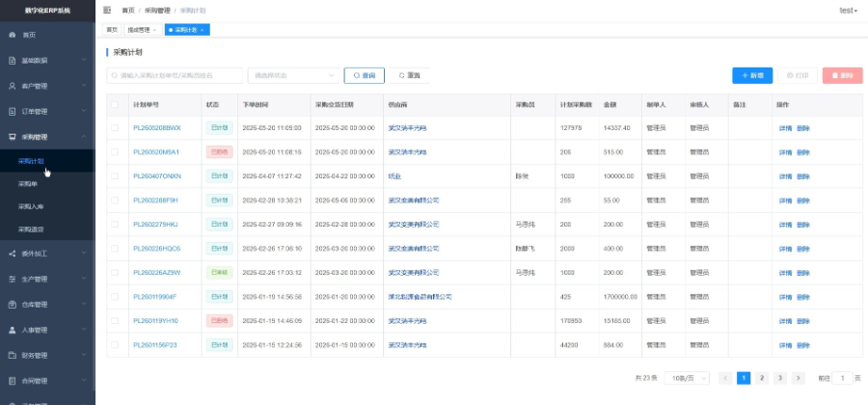Screen dimensions: 868x405
Task: Collapse the sidebar with the hamburger icon
Action: click(x=107, y=10)
